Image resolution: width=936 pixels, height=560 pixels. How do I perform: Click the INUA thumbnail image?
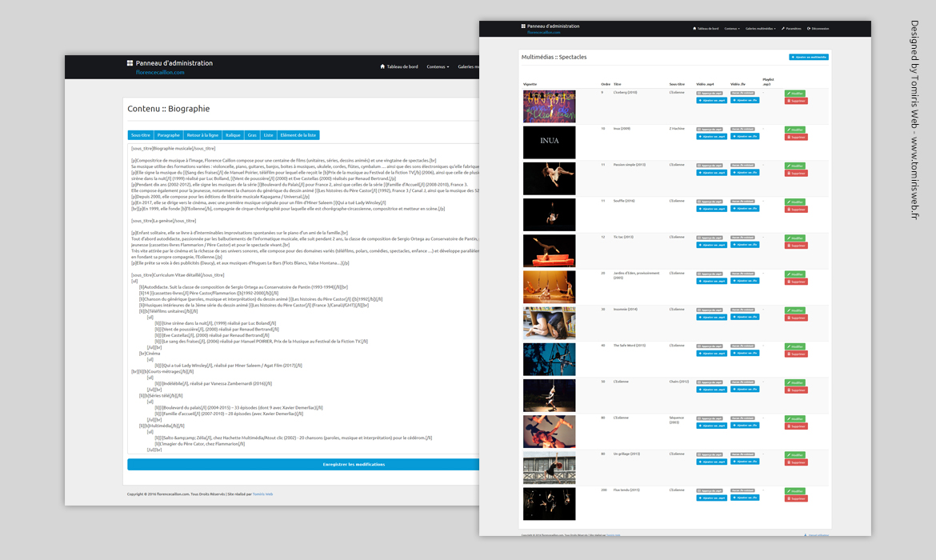(549, 142)
